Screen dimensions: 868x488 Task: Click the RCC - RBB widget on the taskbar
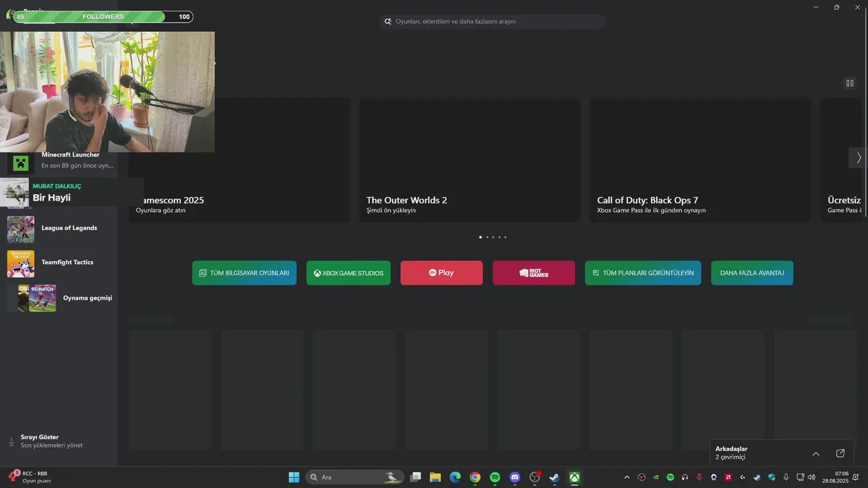(28, 477)
